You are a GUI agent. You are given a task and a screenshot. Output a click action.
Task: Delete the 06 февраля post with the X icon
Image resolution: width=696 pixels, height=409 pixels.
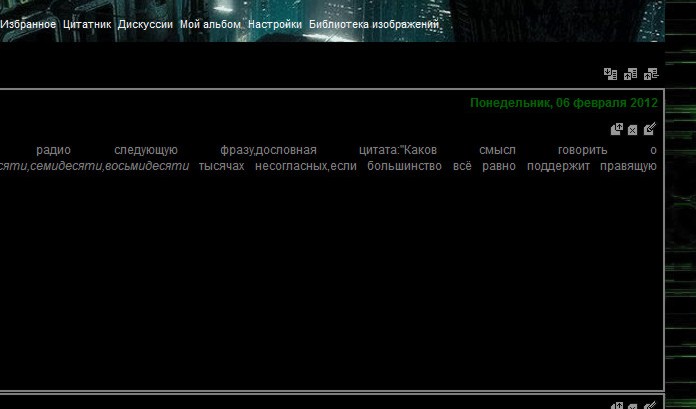[x=633, y=129]
